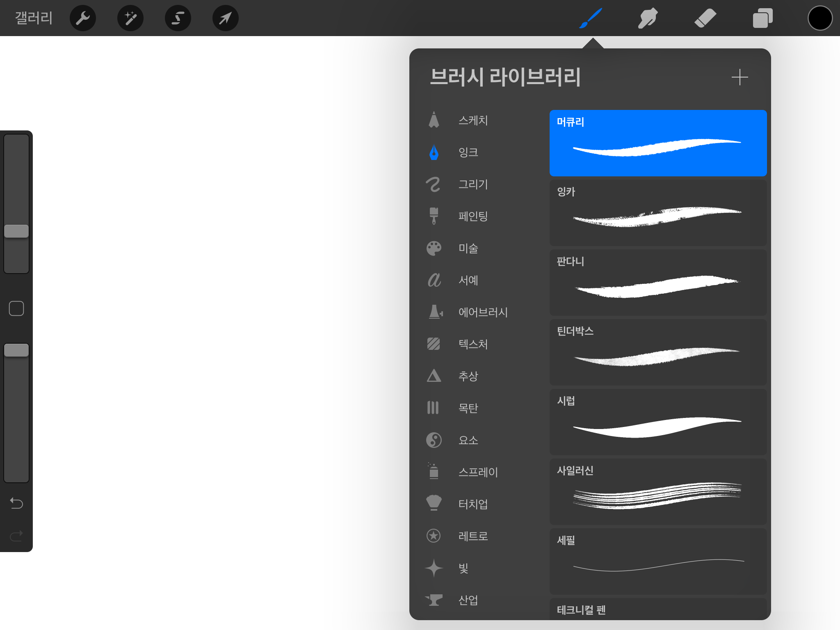Toggle the square modify button on sidebar
Viewport: 840px width, 630px height.
pos(16,308)
